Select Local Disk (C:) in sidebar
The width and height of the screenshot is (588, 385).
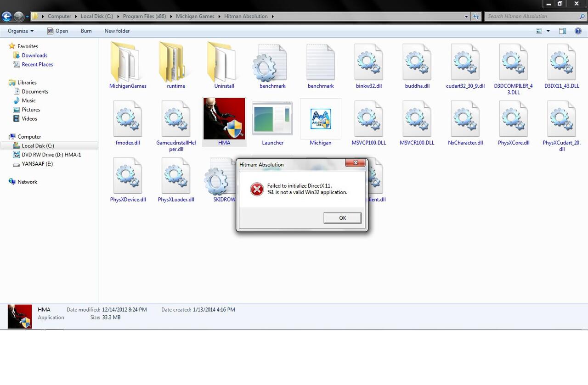click(x=49, y=146)
